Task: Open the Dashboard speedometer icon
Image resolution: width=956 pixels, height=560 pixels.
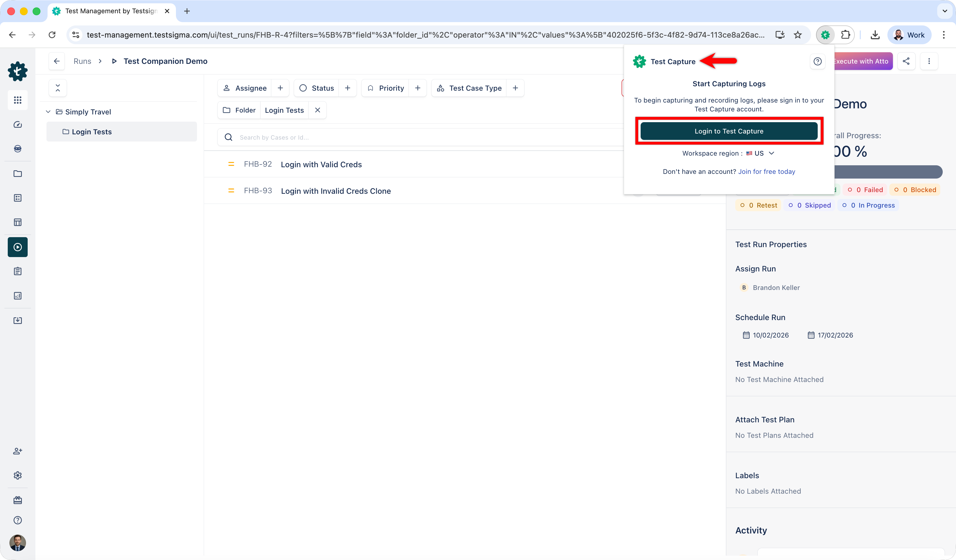Action: (x=17, y=124)
